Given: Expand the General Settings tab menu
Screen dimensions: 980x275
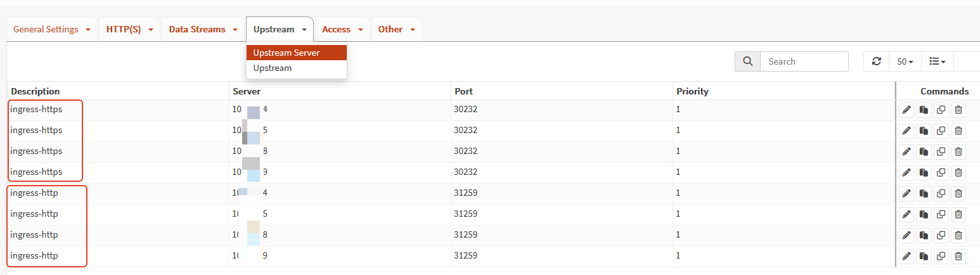Looking at the screenshot, I should pyautogui.click(x=52, y=30).
